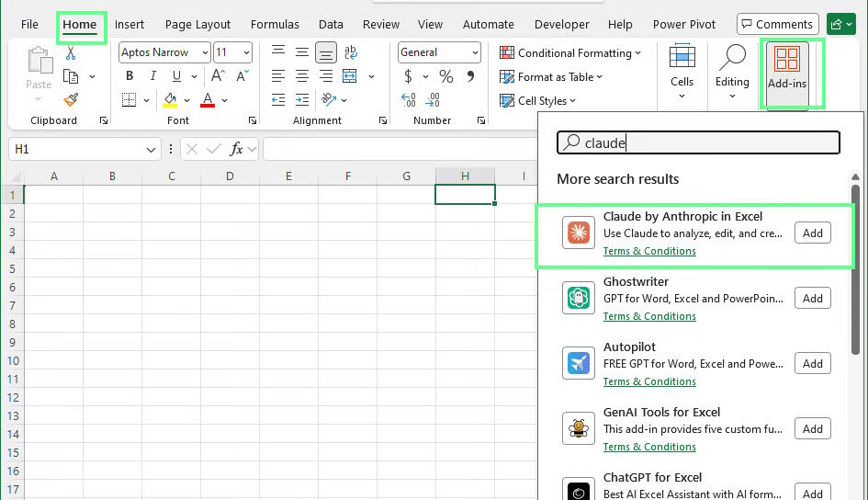Add the Autopilot add-in
This screenshot has height=500, width=868.
pos(813,364)
